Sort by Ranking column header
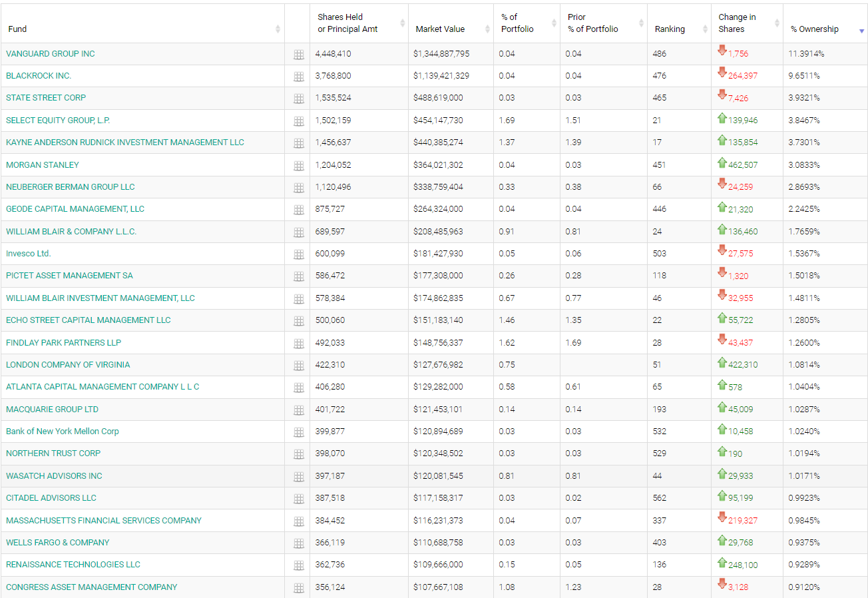This screenshot has width=868, height=598. coord(679,23)
